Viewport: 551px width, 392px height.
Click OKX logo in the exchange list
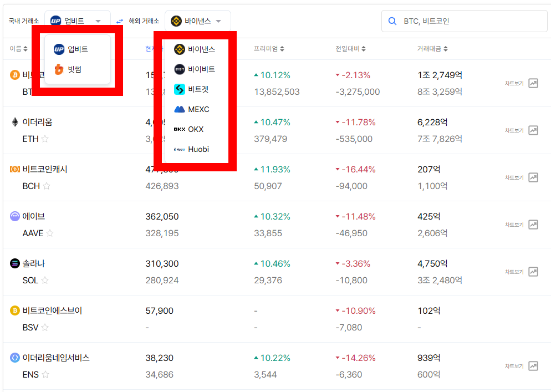click(x=180, y=129)
